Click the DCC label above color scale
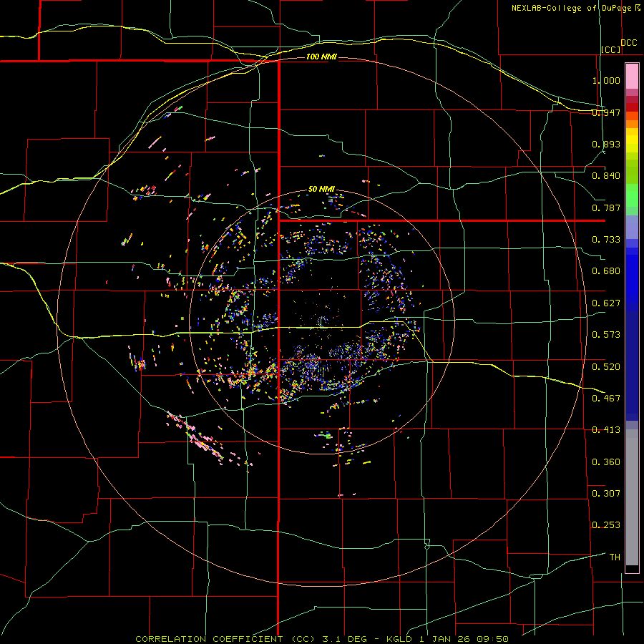 [628, 43]
